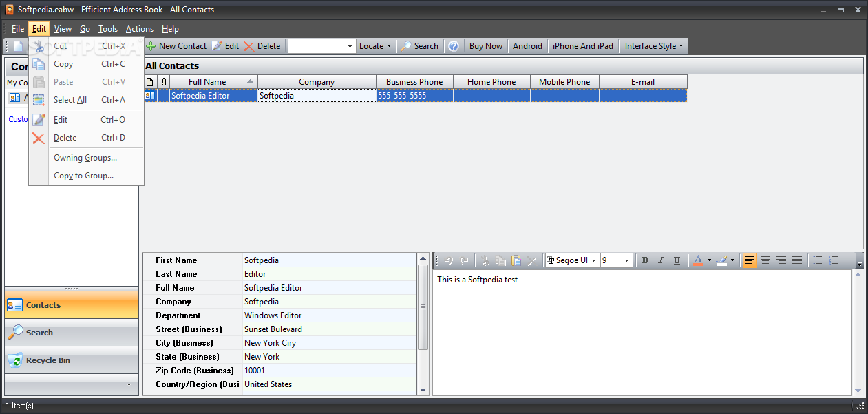868x414 pixels.
Task: Sort by the Company column header
Action: (317, 82)
